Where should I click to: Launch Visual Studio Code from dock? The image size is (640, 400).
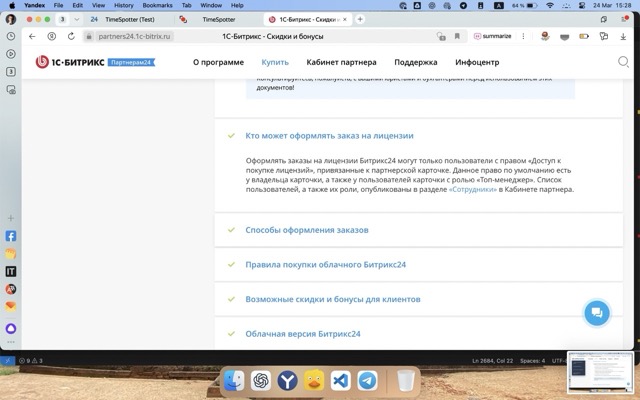(x=340, y=381)
